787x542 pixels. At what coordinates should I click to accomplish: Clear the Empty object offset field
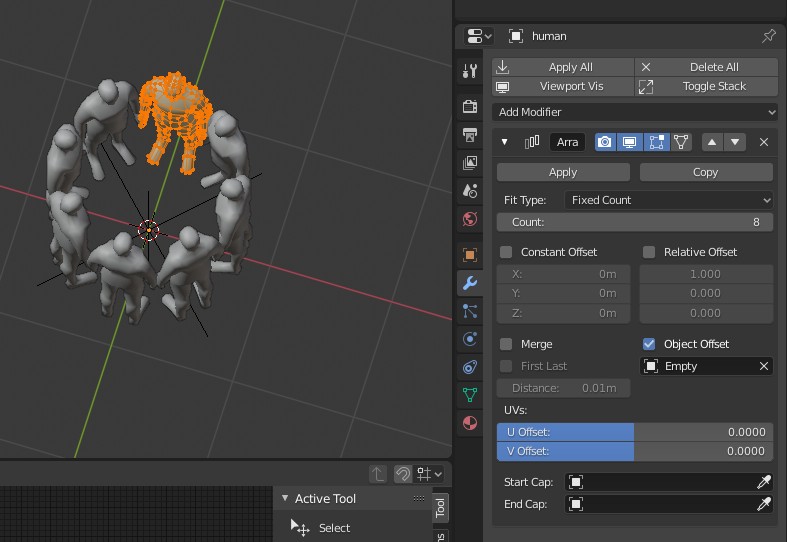coord(764,366)
